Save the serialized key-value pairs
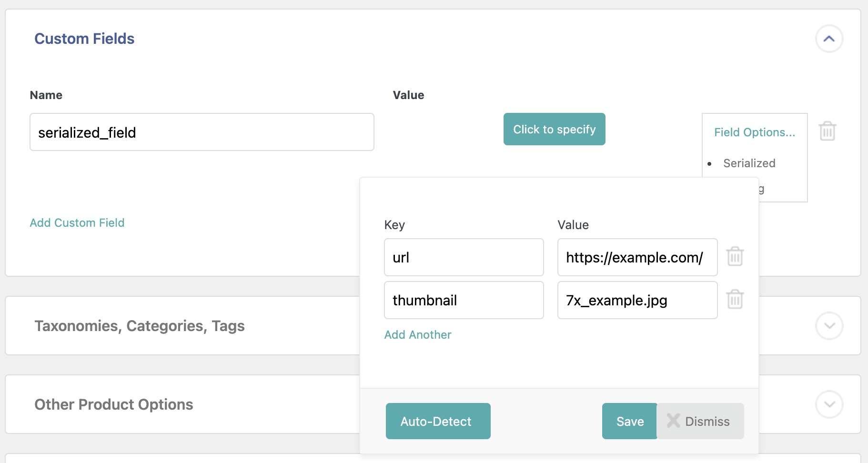Image resolution: width=868 pixels, height=463 pixels. 629,421
